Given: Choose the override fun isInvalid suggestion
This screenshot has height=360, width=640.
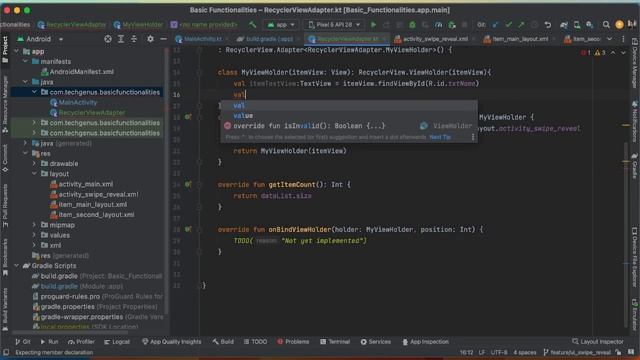Looking at the screenshot, I should [349, 126].
